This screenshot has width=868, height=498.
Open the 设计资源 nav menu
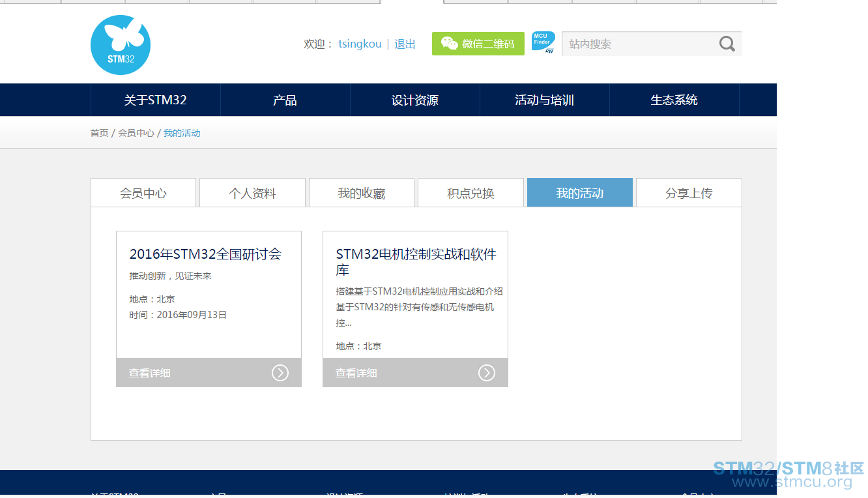pyautogui.click(x=415, y=100)
